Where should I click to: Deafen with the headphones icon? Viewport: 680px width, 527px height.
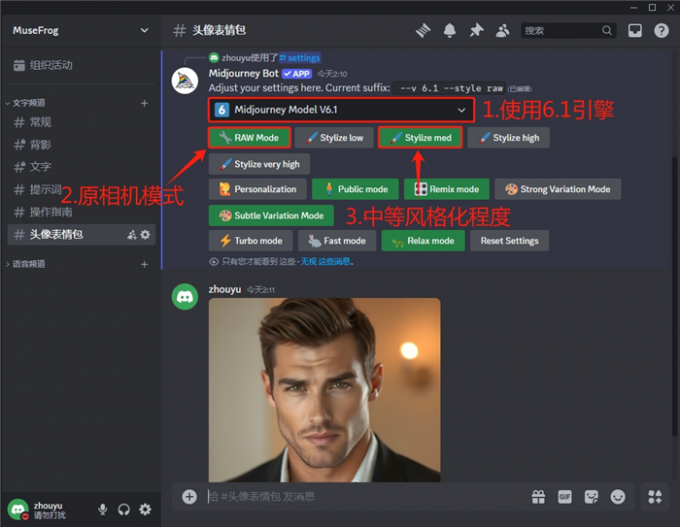point(124,509)
